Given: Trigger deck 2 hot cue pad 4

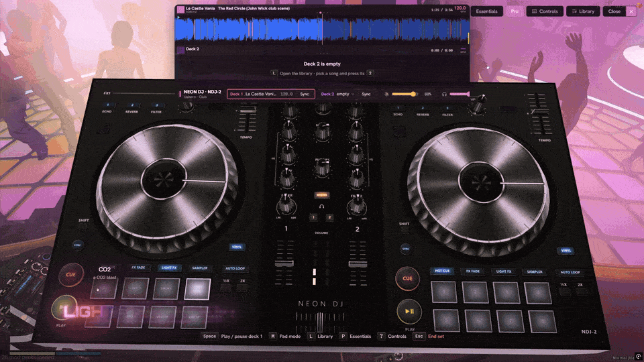Looking at the screenshot, I should click(537, 293).
